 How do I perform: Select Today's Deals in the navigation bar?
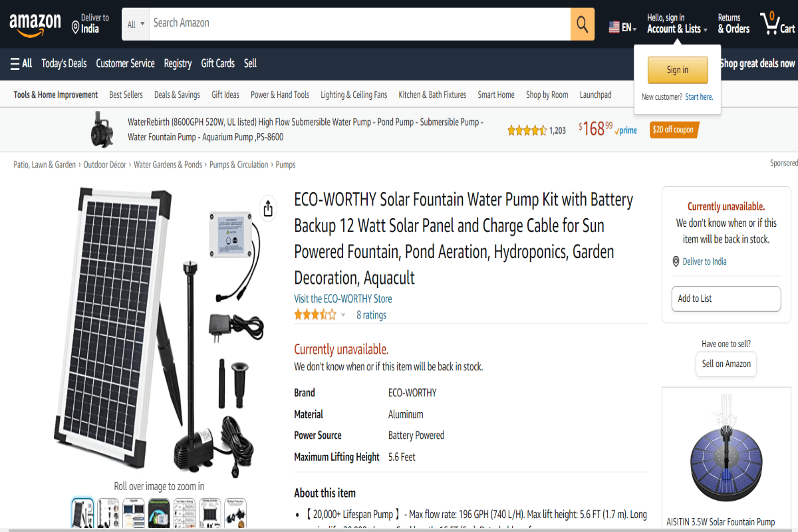[x=64, y=63]
